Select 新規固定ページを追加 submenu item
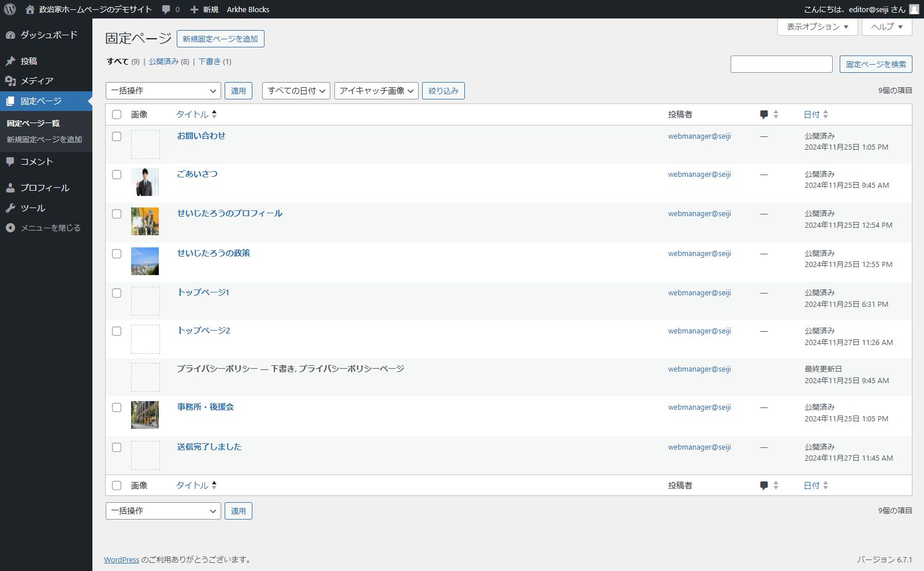924x571 pixels. click(x=44, y=139)
